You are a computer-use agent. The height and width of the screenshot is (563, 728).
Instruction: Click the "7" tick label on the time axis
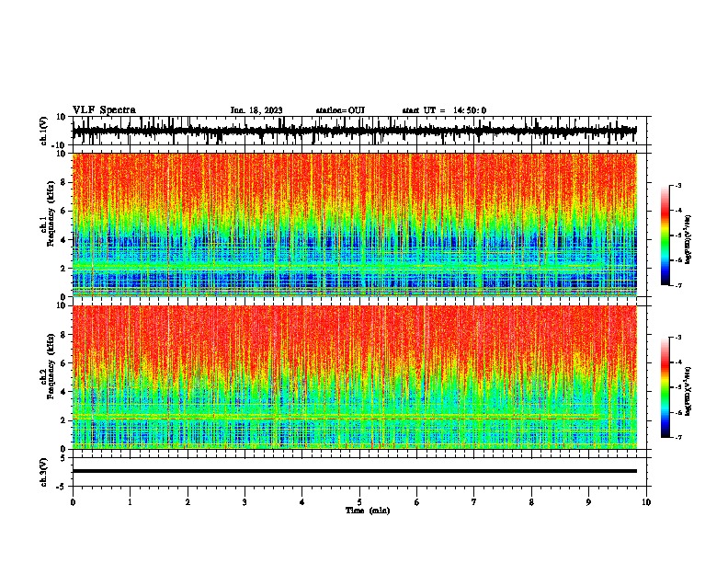474,502
